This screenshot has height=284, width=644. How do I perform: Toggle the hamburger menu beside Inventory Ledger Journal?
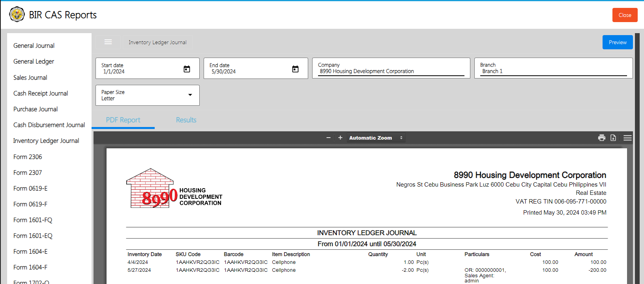pyautogui.click(x=108, y=42)
